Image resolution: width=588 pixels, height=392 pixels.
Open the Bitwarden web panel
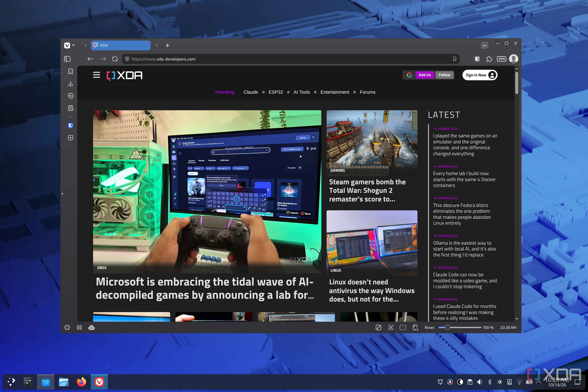[70, 126]
